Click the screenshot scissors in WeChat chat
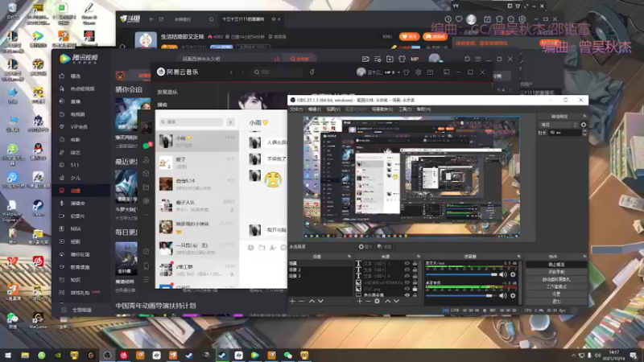The height and width of the screenshot is (362, 644). tap(273, 248)
